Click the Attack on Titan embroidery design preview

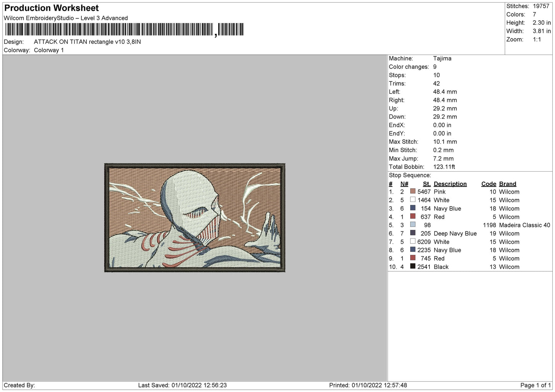click(x=195, y=218)
